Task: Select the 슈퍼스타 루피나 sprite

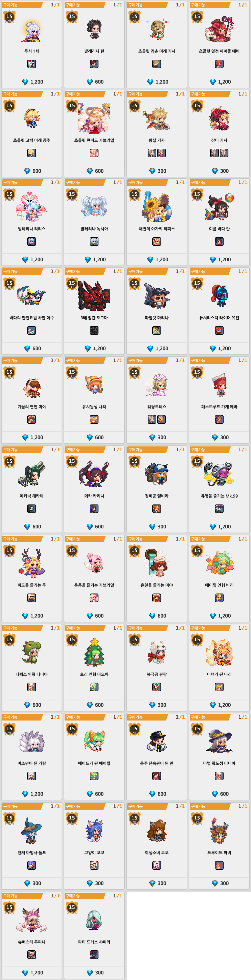Action: click(x=32, y=920)
